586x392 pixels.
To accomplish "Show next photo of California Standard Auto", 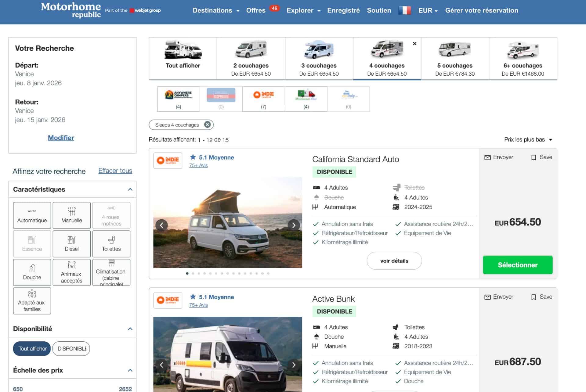I will (294, 225).
